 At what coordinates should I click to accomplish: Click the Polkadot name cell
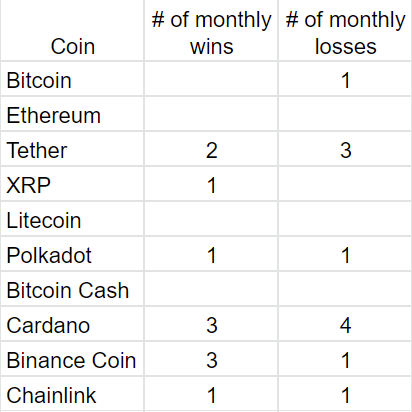point(72,254)
